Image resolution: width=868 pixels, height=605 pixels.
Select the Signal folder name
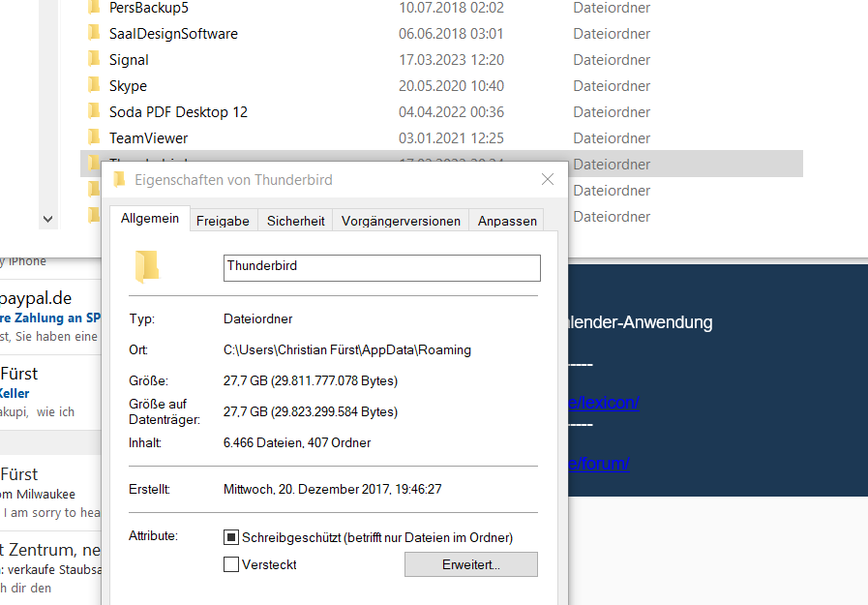pos(129,60)
